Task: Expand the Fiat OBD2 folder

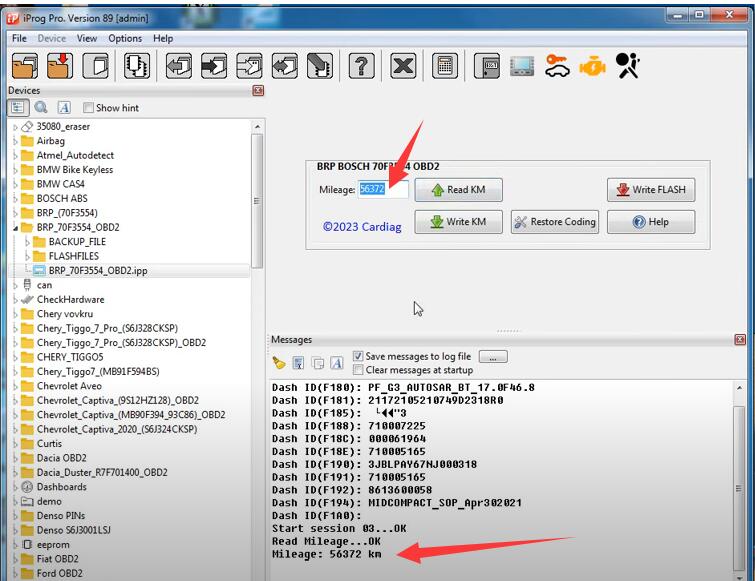Action: (x=15, y=560)
